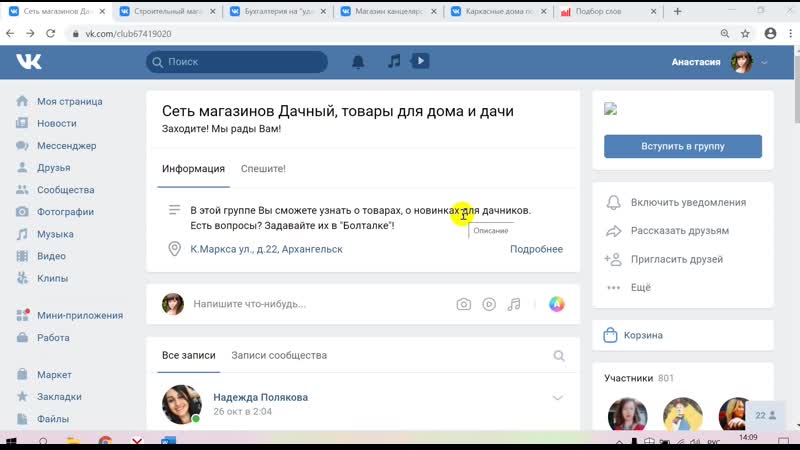Switch to the Информация tab
800x450 pixels.
tap(193, 169)
